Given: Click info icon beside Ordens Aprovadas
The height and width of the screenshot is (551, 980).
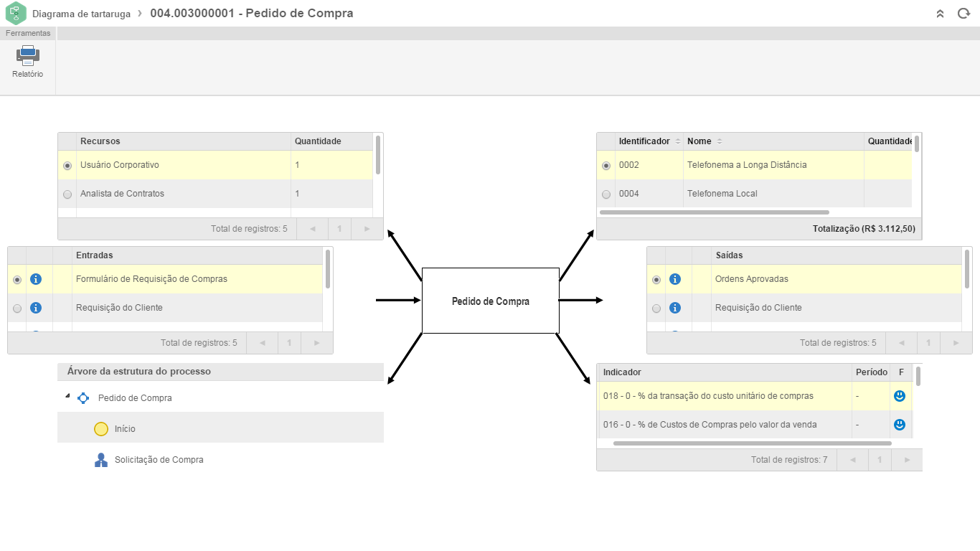Looking at the screenshot, I should (x=675, y=279).
